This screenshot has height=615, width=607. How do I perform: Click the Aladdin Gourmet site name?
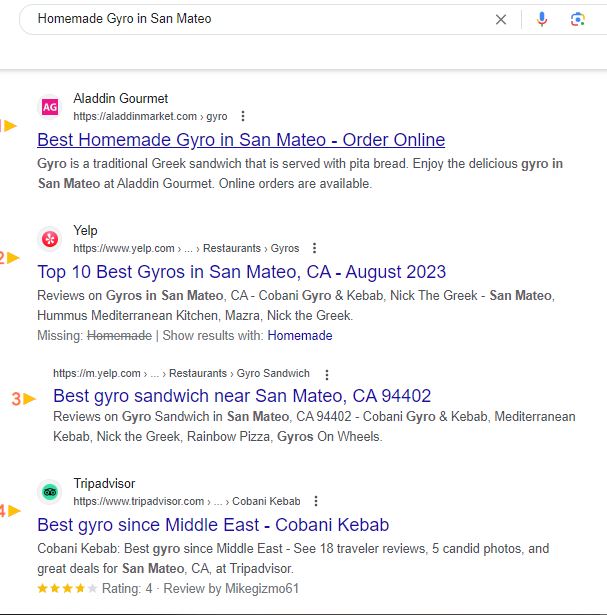pyautogui.click(x=121, y=98)
